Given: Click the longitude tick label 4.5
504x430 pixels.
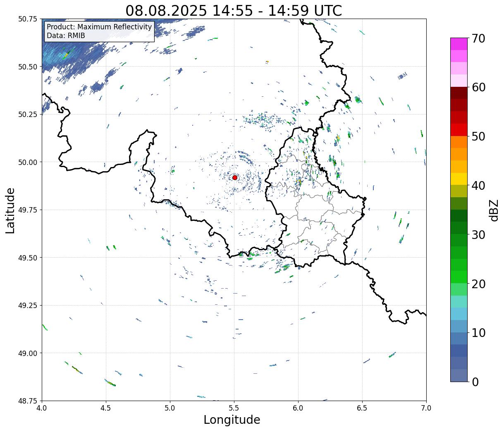Looking at the screenshot, I should 106,408.
